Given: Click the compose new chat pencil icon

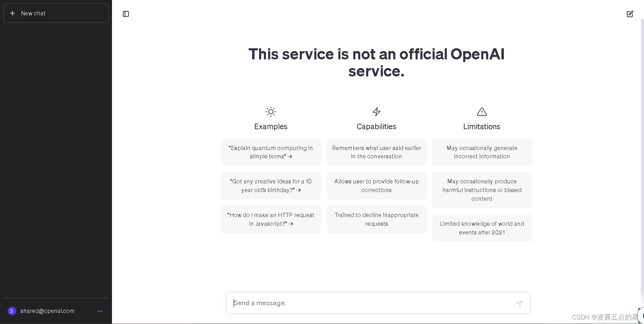Looking at the screenshot, I should click(x=630, y=14).
